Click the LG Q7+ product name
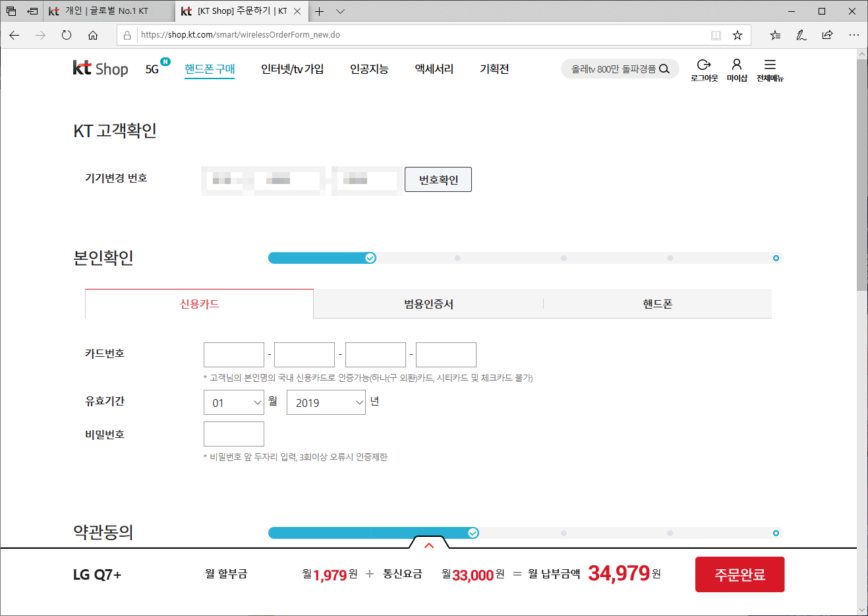 tap(98, 574)
